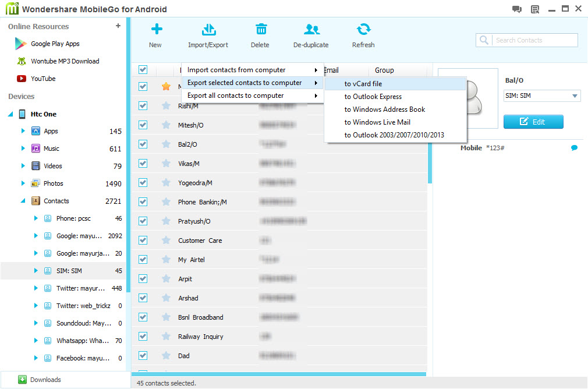
Task: Select the Photos category icon
Action: point(36,183)
